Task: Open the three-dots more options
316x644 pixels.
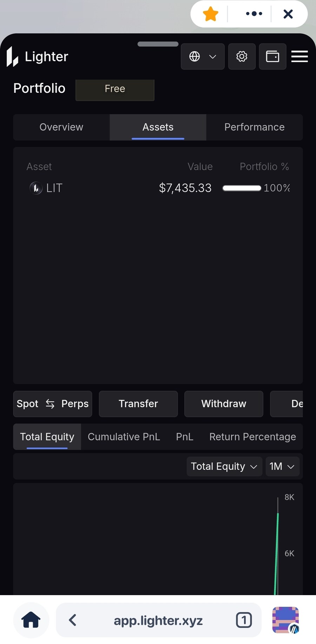Action: pos(254,14)
